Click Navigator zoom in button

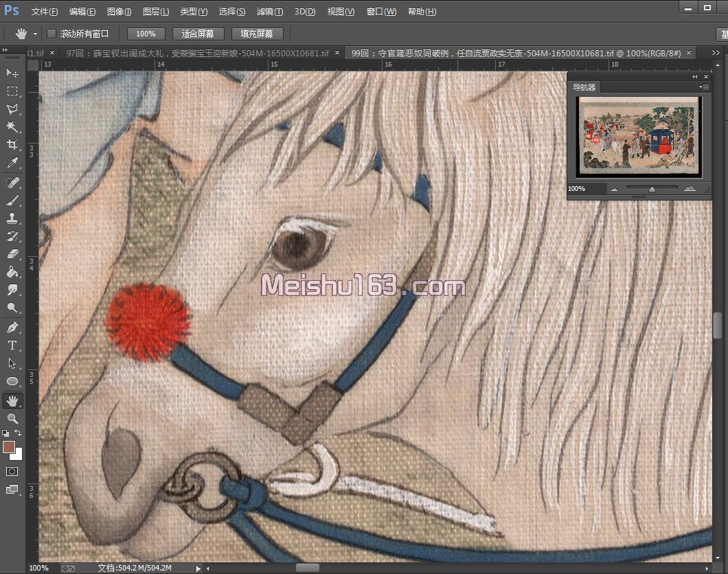690,189
